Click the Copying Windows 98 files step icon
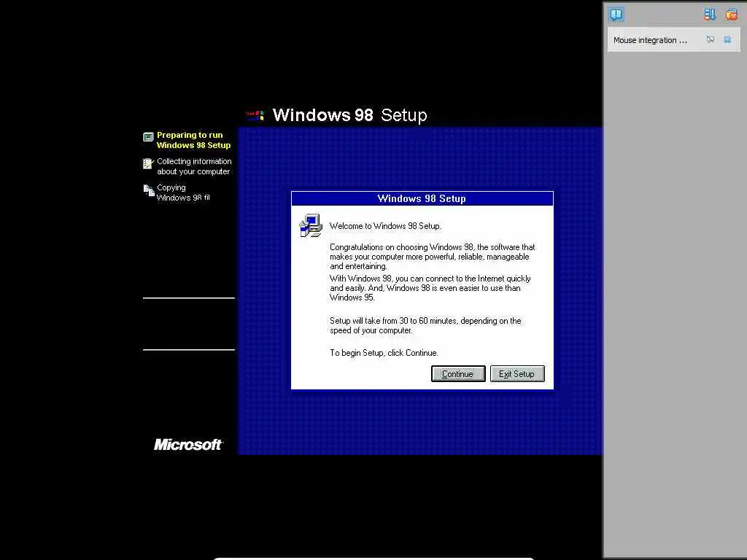 click(149, 190)
